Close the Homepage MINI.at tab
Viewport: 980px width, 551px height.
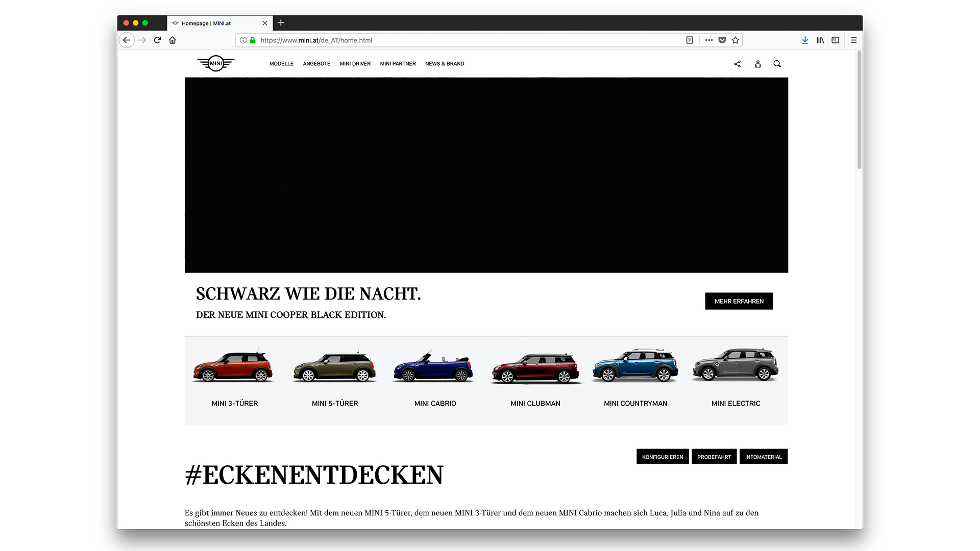click(265, 23)
